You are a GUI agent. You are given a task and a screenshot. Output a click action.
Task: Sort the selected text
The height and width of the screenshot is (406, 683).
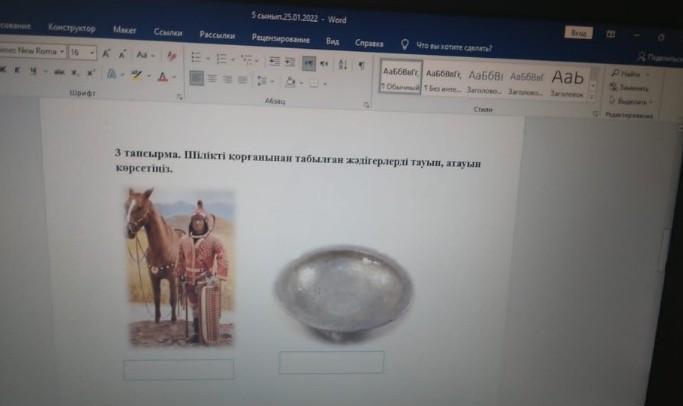343,65
